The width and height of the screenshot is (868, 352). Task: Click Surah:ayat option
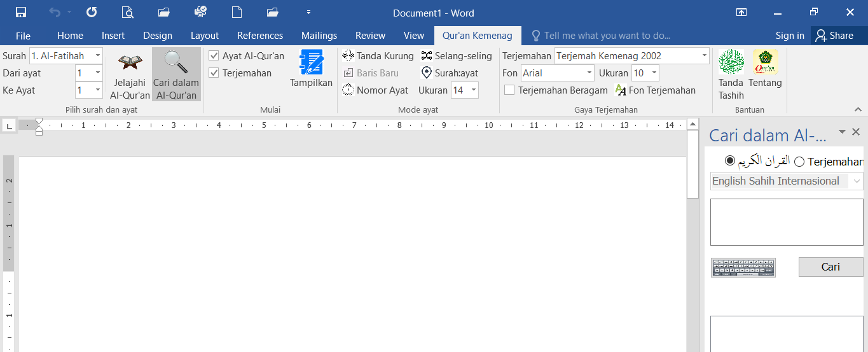450,73
